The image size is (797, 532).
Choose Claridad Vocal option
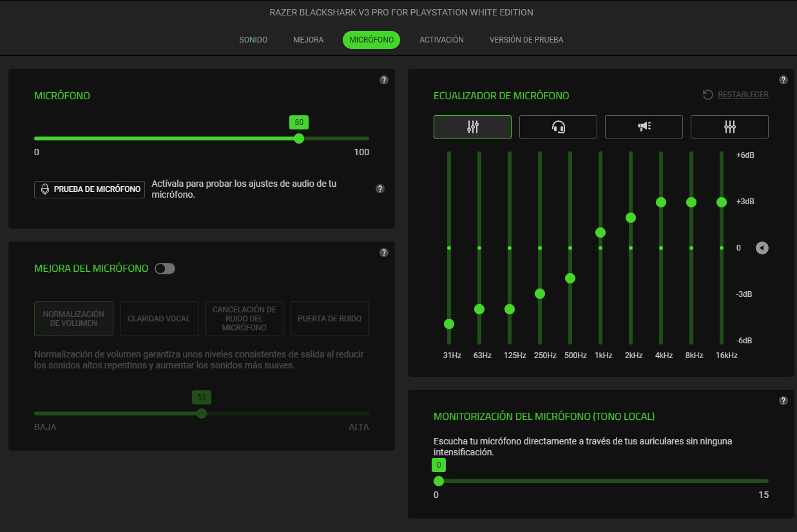[x=159, y=319]
